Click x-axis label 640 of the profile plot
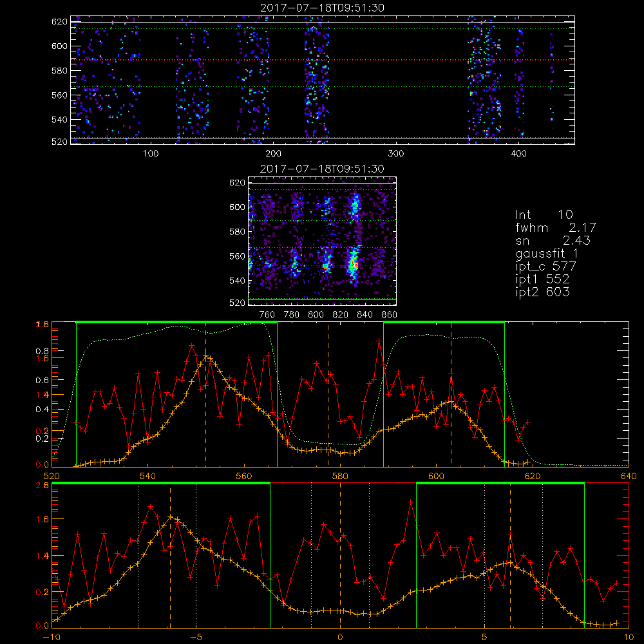The width and height of the screenshot is (644, 644). (629, 476)
